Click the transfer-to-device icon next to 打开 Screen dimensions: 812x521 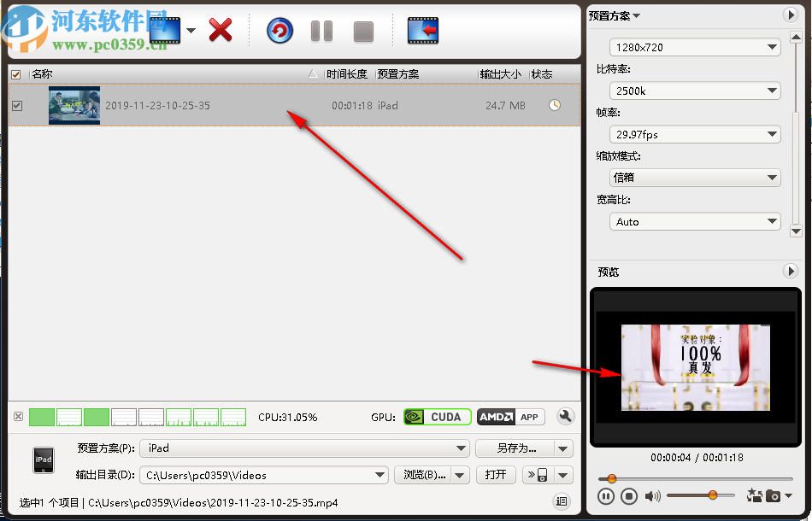click(535, 475)
